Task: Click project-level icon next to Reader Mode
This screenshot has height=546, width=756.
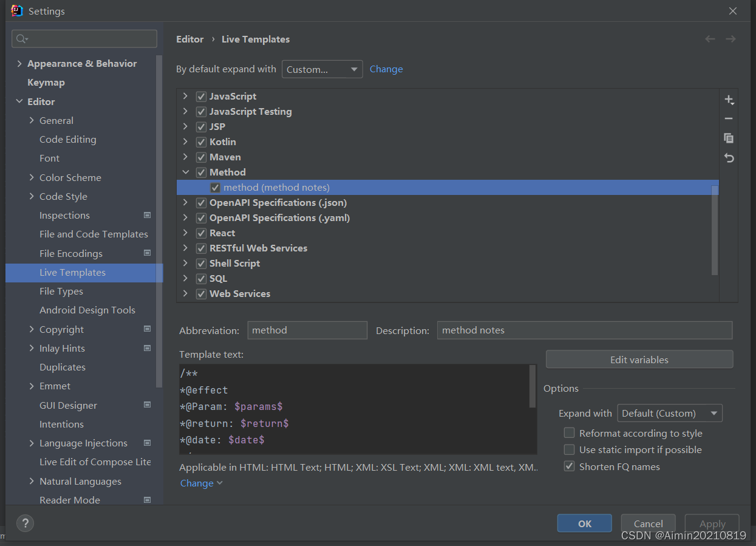Action: point(147,500)
